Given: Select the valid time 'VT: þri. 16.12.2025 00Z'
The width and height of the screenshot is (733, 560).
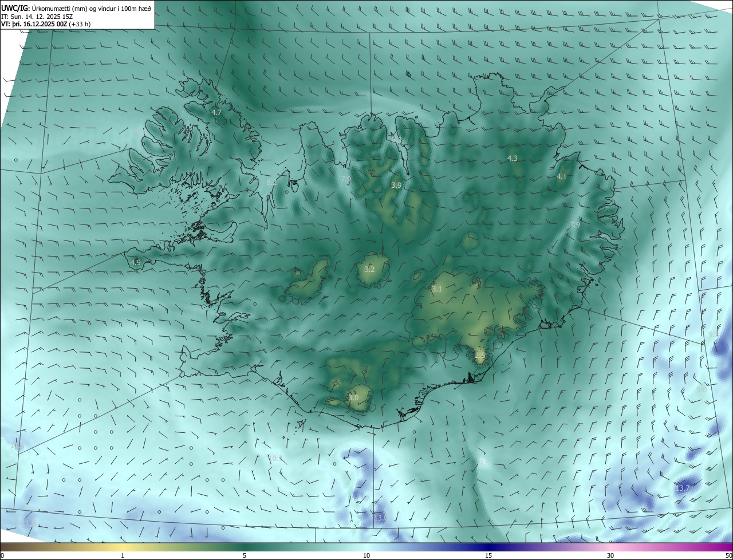Looking at the screenshot, I should 34,24.
